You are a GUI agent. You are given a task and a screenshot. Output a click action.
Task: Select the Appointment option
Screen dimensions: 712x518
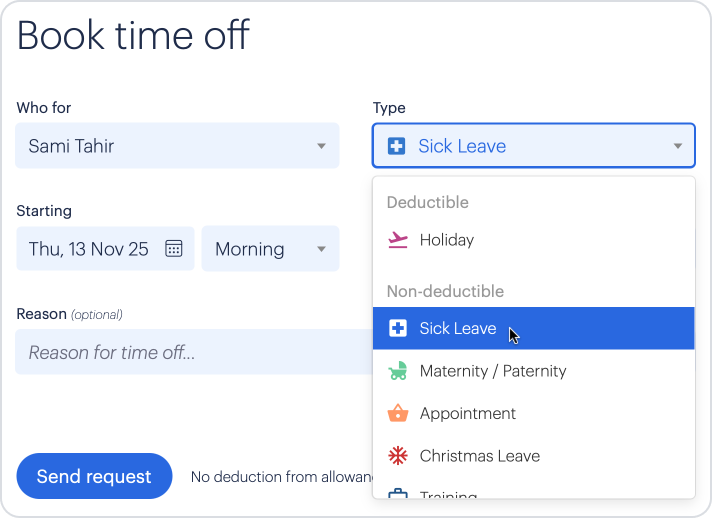point(467,413)
